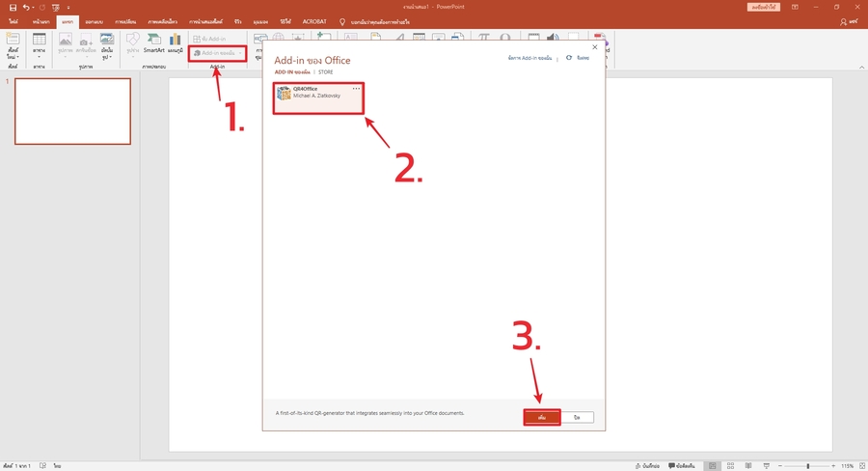Click the zoom out minus button

[780, 466]
